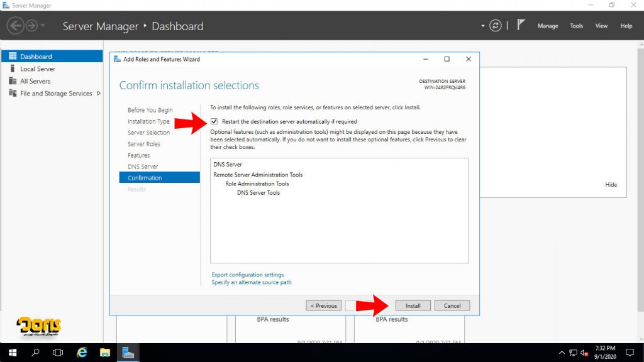This screenshot has height=362, width=644.
Task: Open the notifications flag icon
Action: pyautogui.click(x=521, y=25)
